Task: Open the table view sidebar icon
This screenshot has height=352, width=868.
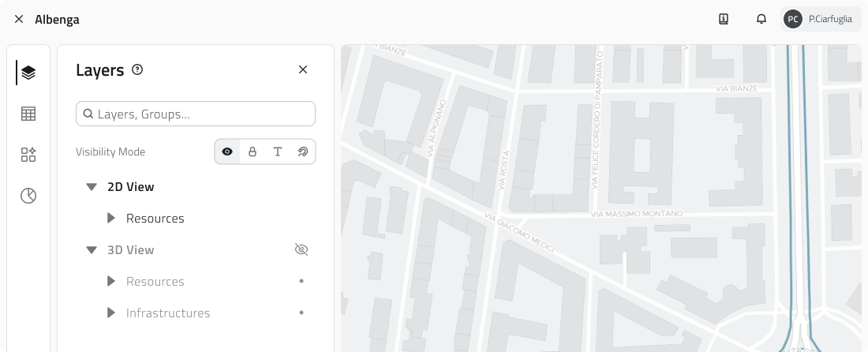Action: (x=28, y=114)
